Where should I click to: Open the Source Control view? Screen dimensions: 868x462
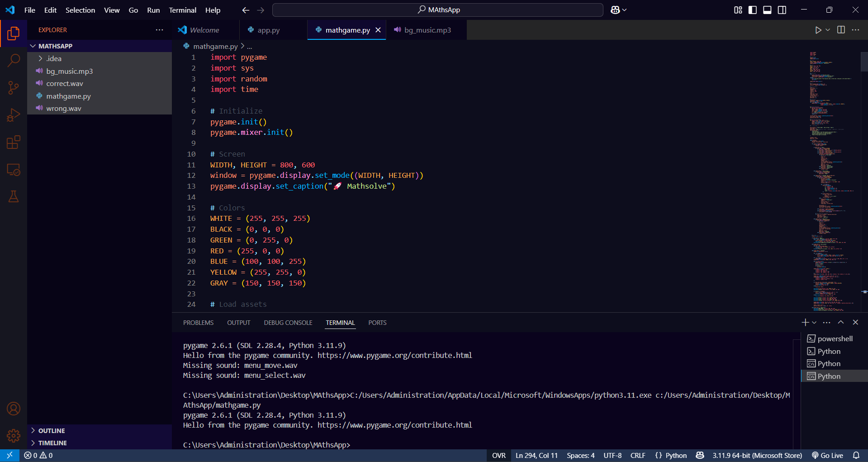[14, 88]
